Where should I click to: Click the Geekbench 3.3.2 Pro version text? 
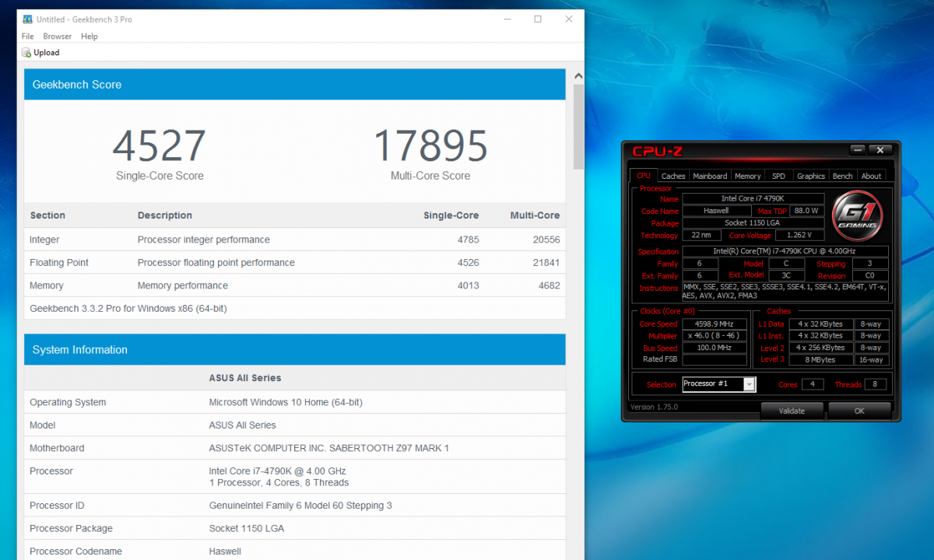[x=128, y=309]
